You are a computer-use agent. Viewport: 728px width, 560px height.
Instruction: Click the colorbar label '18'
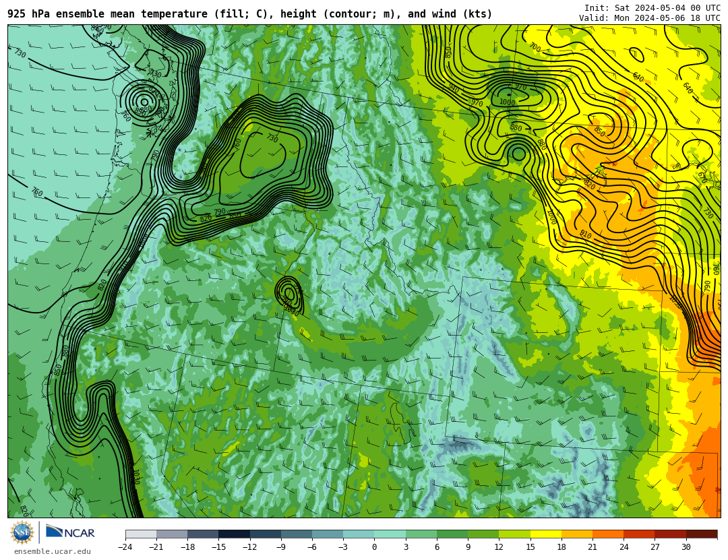[562, 547]
